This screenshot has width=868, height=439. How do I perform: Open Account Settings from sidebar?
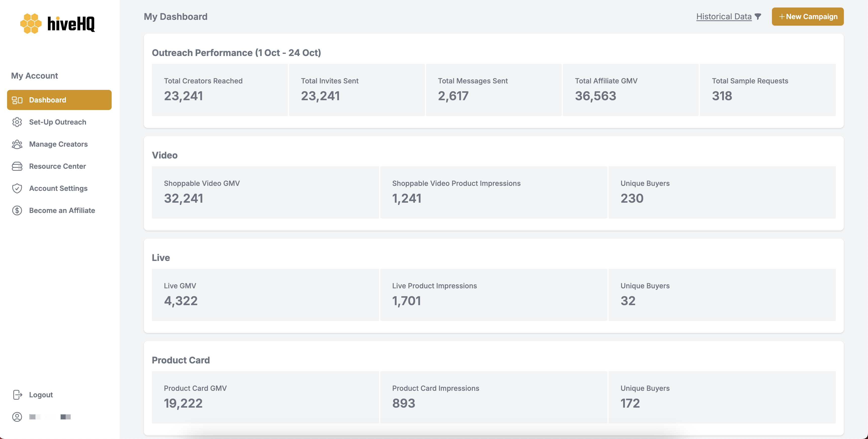click(58, 189)
